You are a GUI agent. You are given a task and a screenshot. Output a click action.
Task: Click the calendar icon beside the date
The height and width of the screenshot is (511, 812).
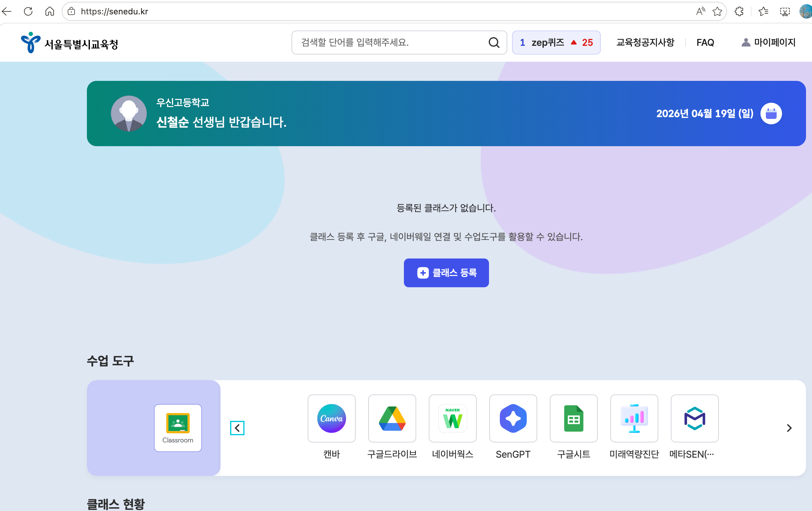pos(771,114)
